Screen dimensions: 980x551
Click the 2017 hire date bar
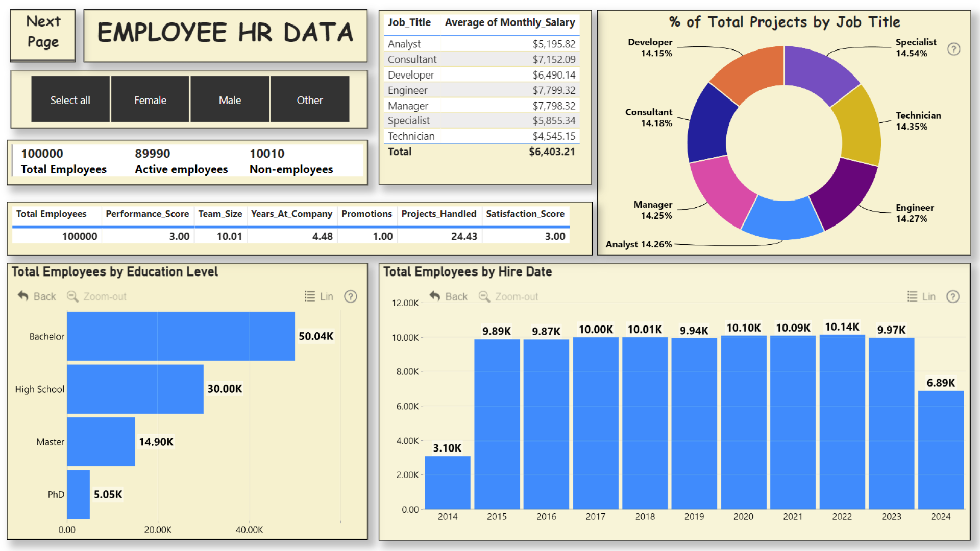pyautogui.click(x=596, y=423)
